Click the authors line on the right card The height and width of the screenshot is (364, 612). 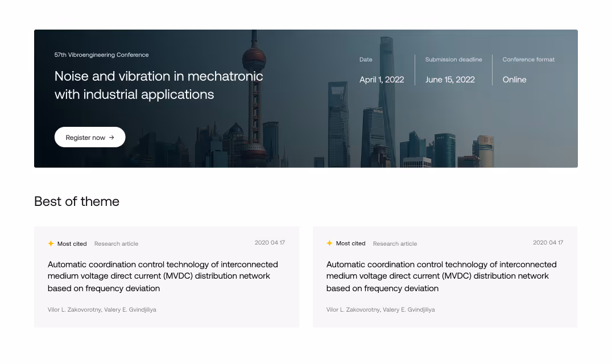coord(381,310)
